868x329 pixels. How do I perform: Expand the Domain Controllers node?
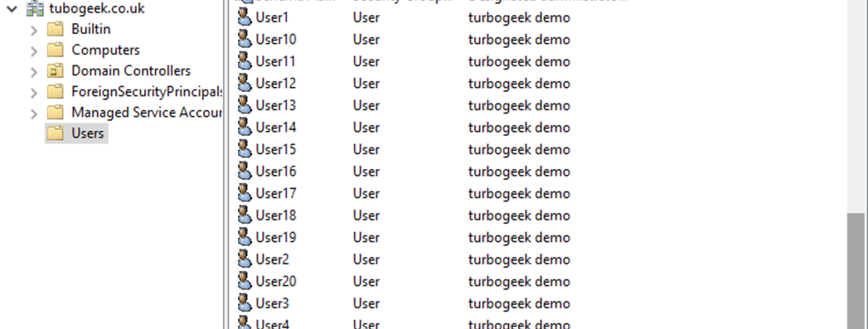[34, 72]
